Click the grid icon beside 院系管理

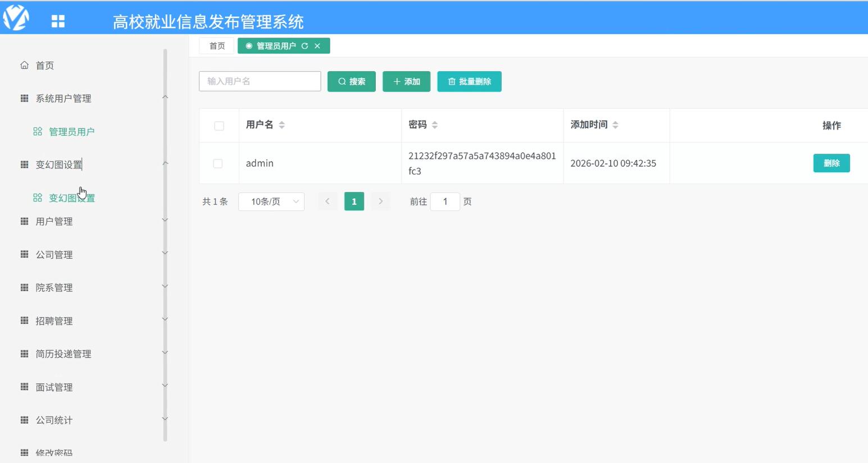coord(24,287)
